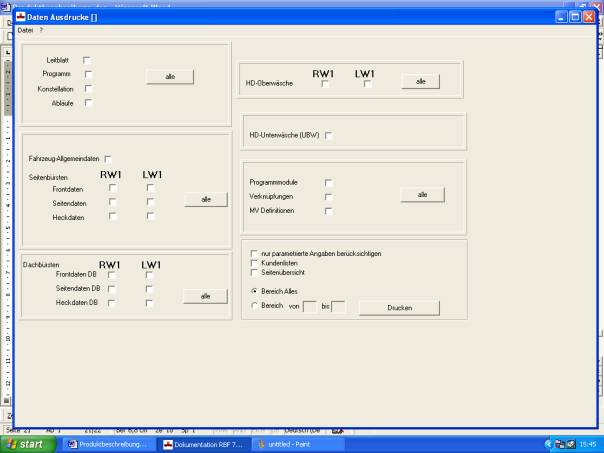Expand hidden system tray icons arrow
The width and height of the screenshot is (604, 453).
[x=548, y=445]
